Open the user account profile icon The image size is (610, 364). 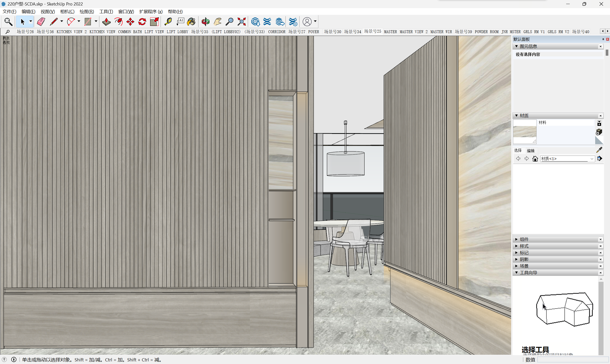point(307,22)
